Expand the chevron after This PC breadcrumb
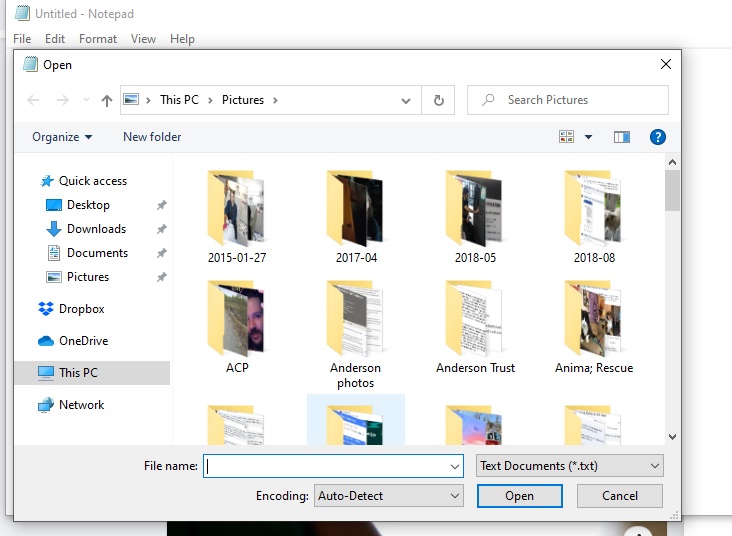732x536 pixels. click(x=210, y=100)
